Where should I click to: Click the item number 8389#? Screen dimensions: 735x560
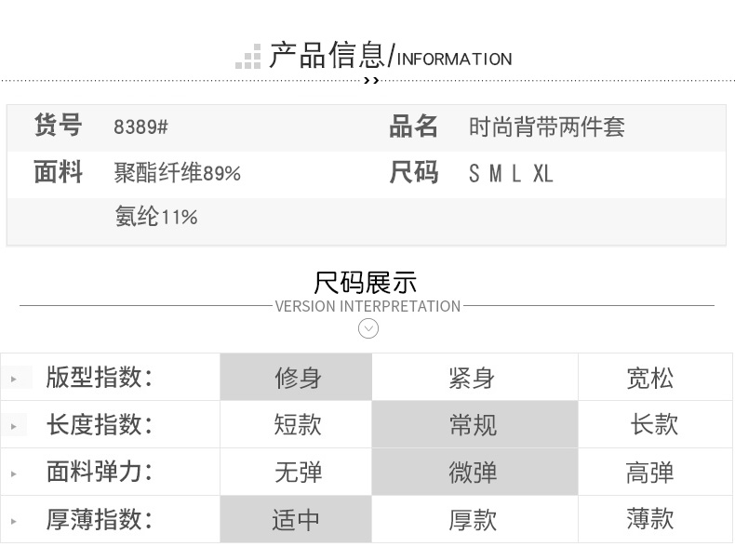(x=140, y=127)
